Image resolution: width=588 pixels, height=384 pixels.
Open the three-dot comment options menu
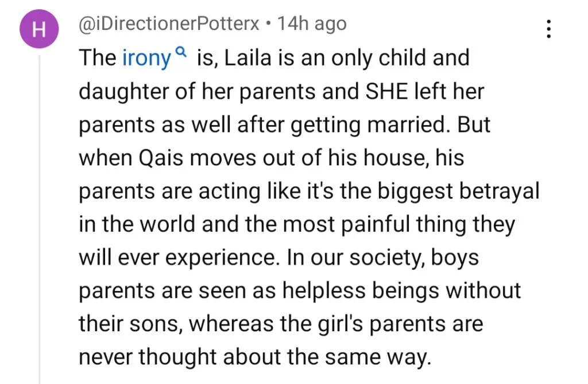point(548,28)
